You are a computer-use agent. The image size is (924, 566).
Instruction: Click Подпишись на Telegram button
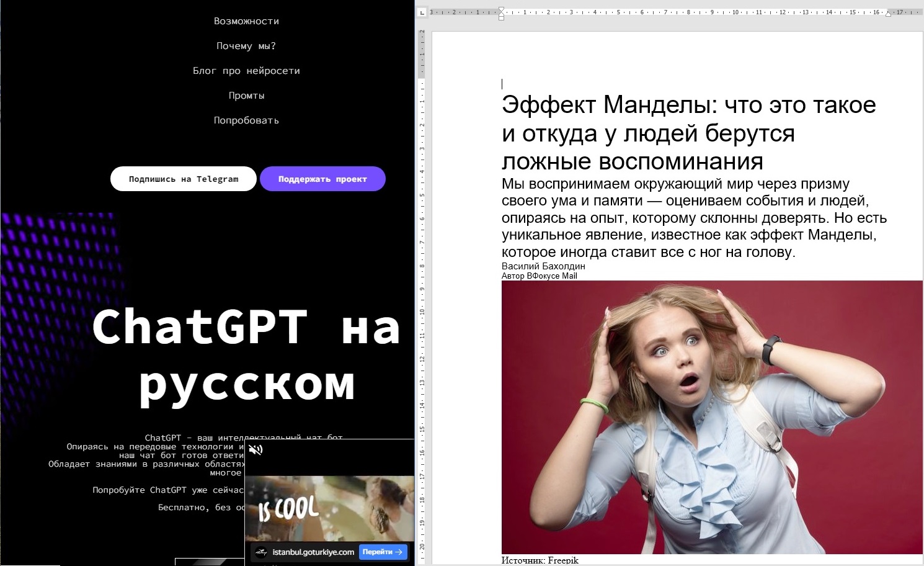point(184,179)
